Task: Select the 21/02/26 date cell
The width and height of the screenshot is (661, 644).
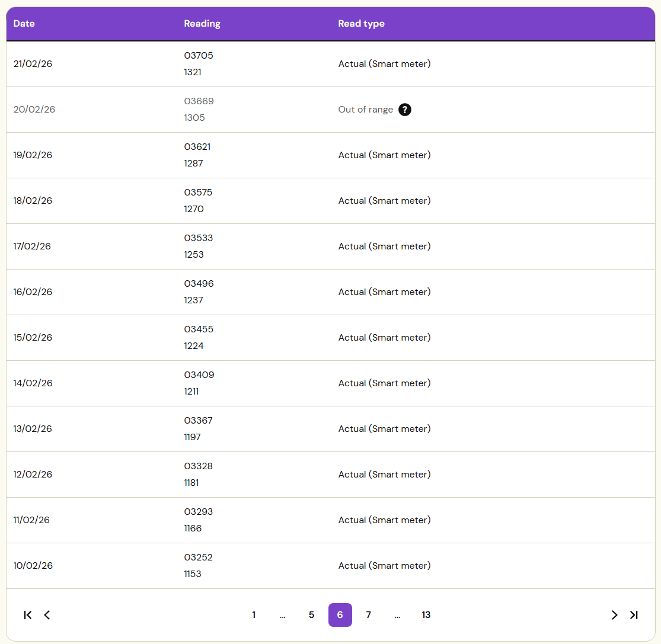Action: [x=33, y=64]
